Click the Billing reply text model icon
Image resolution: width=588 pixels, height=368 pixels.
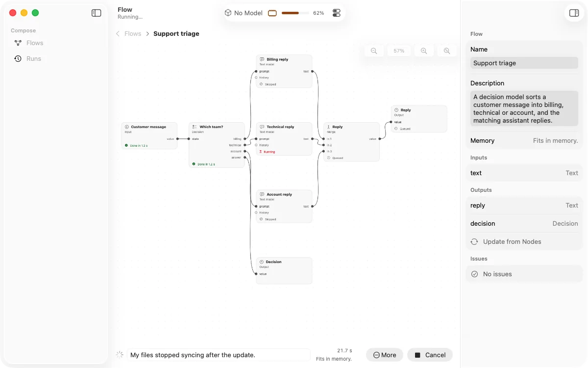[262, 59]
